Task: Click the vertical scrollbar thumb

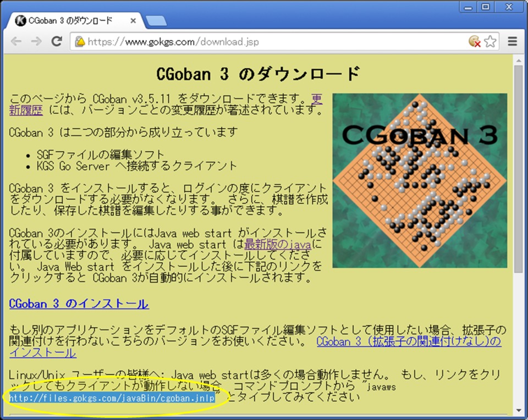Action: 518,168
